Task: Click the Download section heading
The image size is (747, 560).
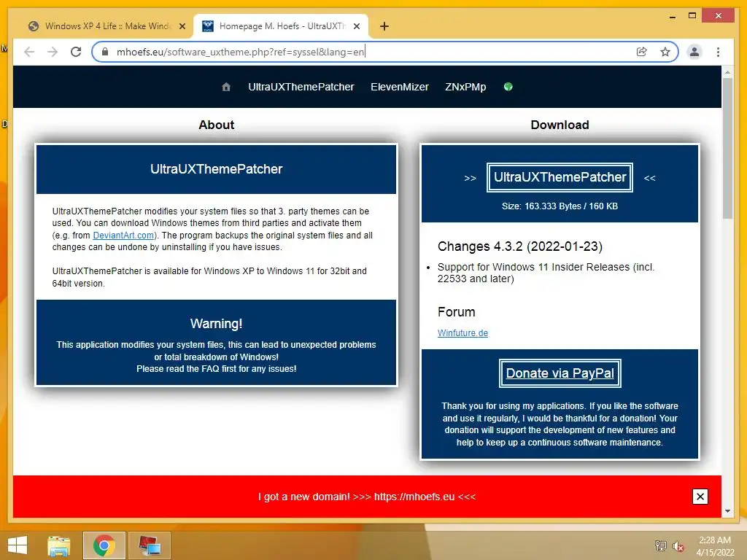Action: point(560,125)
